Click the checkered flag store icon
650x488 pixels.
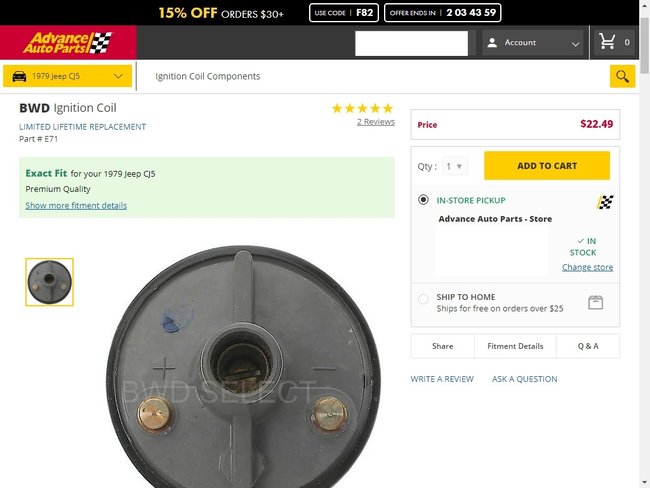tap(605, 202)
